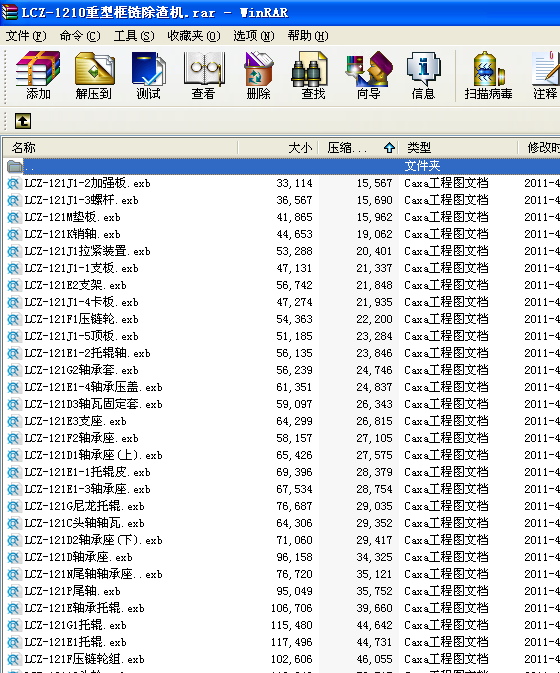The image size is (560, 673).
Task: Click icon beside LCZ-121D轴承座.exb
Action: tap(14, 558)
